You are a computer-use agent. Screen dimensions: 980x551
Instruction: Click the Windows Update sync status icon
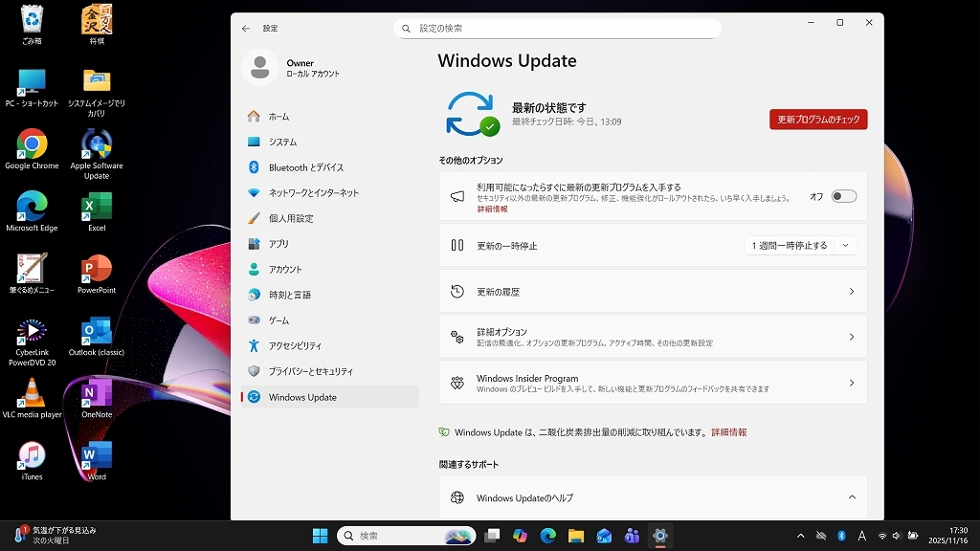473,114
